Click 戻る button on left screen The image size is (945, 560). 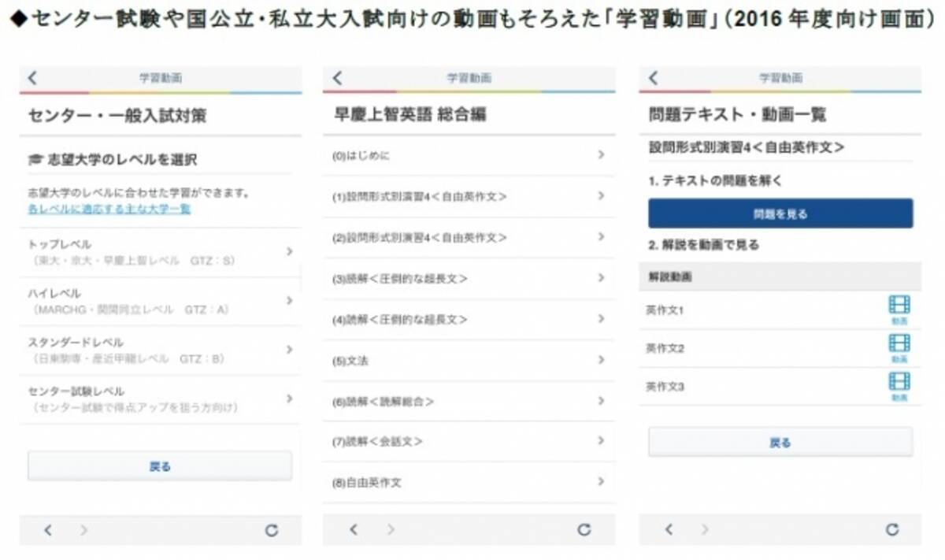click(160, 466)
